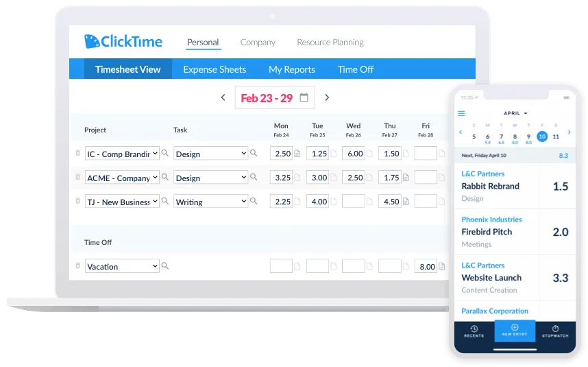The width and height of the screenshot is (588, 367).
Task: Click empty Friday field in IC row
Action: (x=426, y=154)
